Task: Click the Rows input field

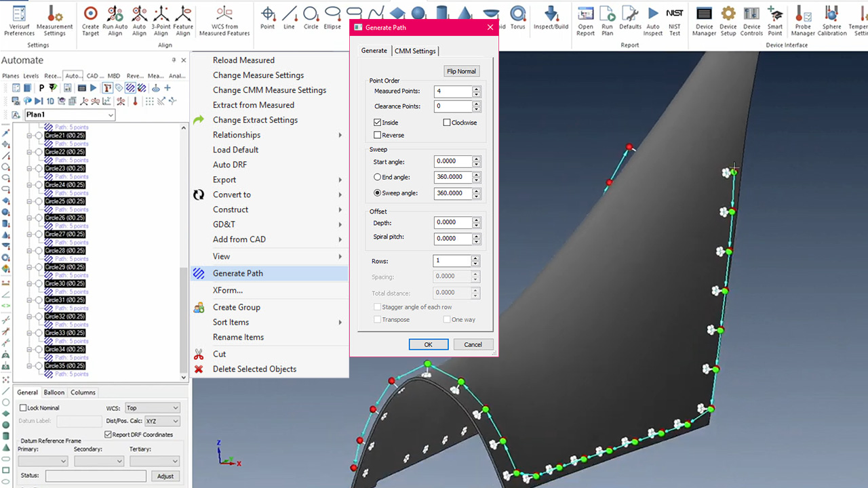Action: click(x=452, y=261)
